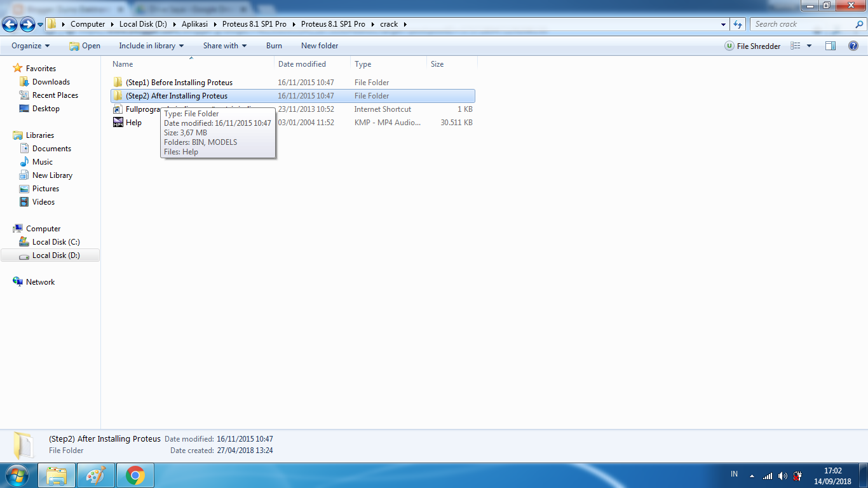The width and height of the screenshot is (868, 488).
Task: Click the Search crack input field
Action: tap(802, 24)
